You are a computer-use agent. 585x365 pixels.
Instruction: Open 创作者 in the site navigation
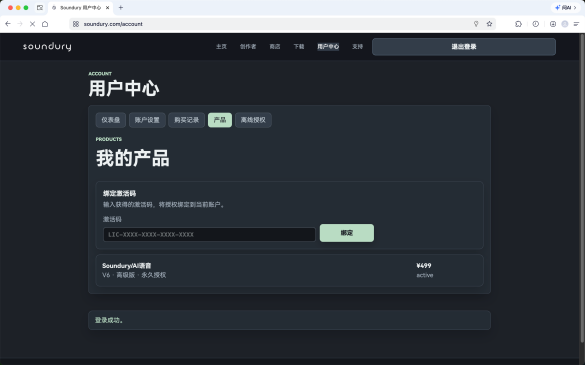pos(248,47)
